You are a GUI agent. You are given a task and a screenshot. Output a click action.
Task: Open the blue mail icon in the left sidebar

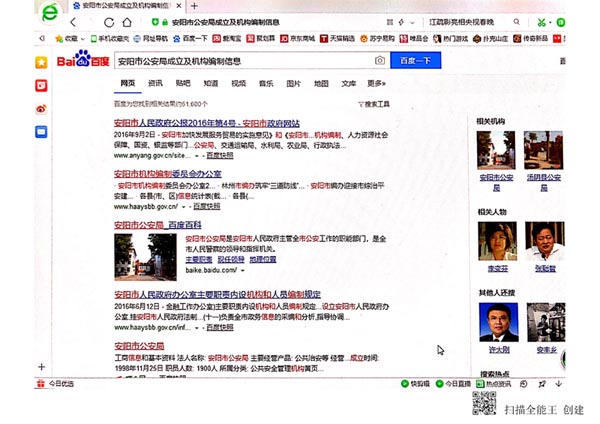(41, 131)
